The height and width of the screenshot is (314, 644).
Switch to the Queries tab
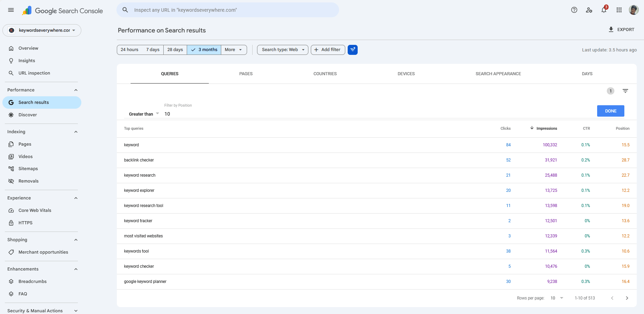click(170, 74)
